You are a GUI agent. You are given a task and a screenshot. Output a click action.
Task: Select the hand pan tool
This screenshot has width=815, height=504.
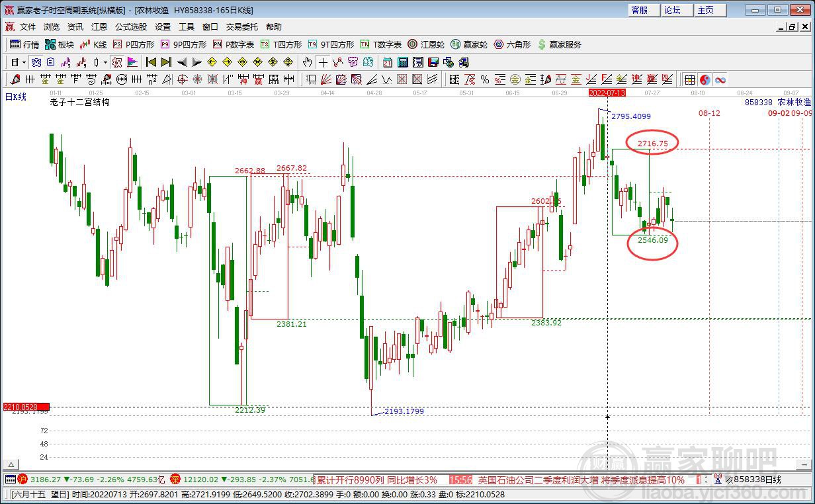click(308, 62)
